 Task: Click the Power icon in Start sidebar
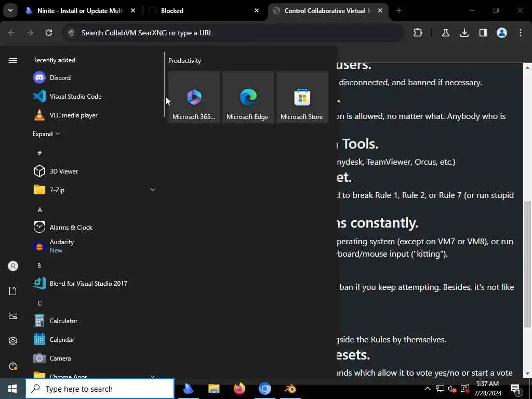point(13,366)
